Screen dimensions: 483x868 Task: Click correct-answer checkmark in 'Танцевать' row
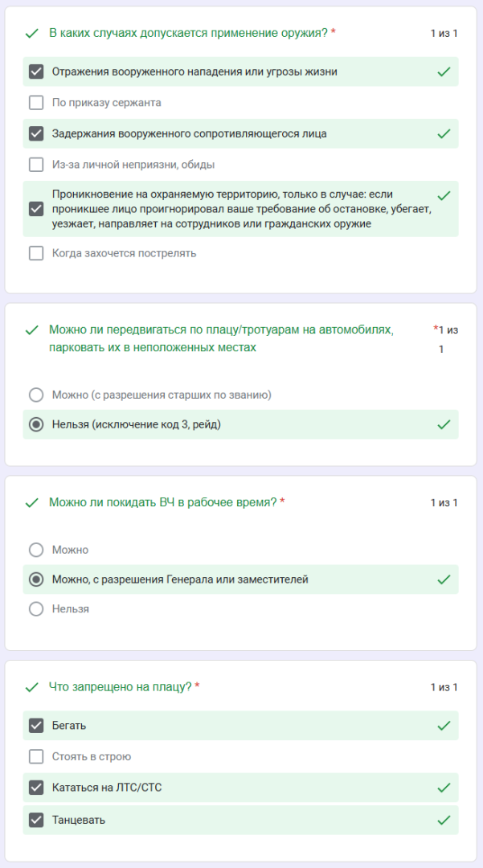coord(444,820)
